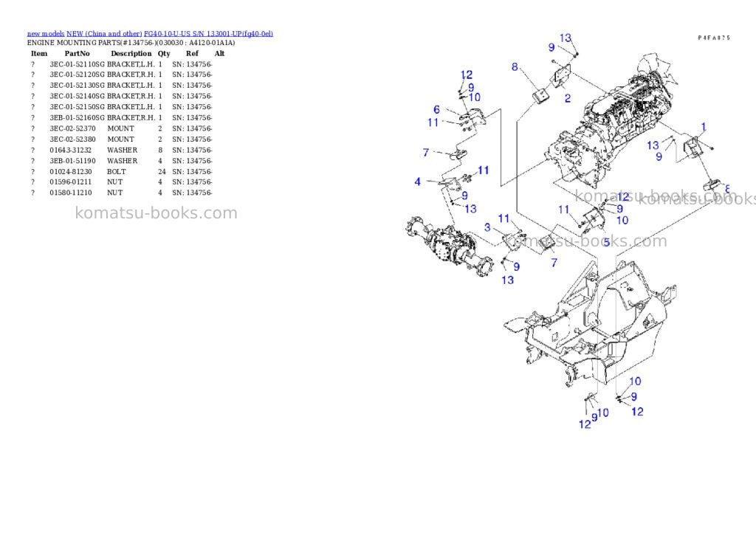Open the "new models" link
Image resolution: width=756 pixels, height=535 pixels.
pyautogui.click(x=46, y=34)
